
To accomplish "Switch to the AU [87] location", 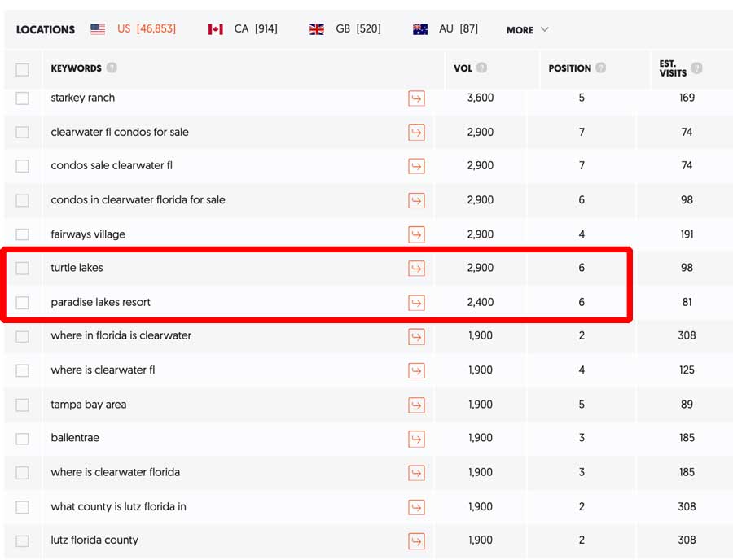I will tap(458, 29).
